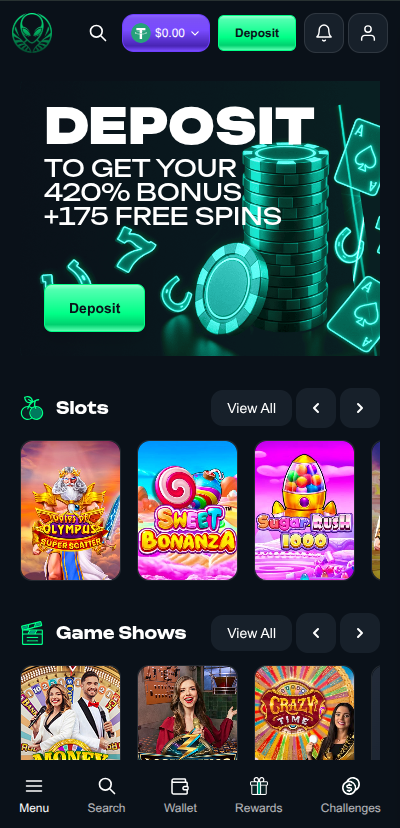400x828 pixels.
Task: Go to the Challenges tab
Action: [350, 795]
